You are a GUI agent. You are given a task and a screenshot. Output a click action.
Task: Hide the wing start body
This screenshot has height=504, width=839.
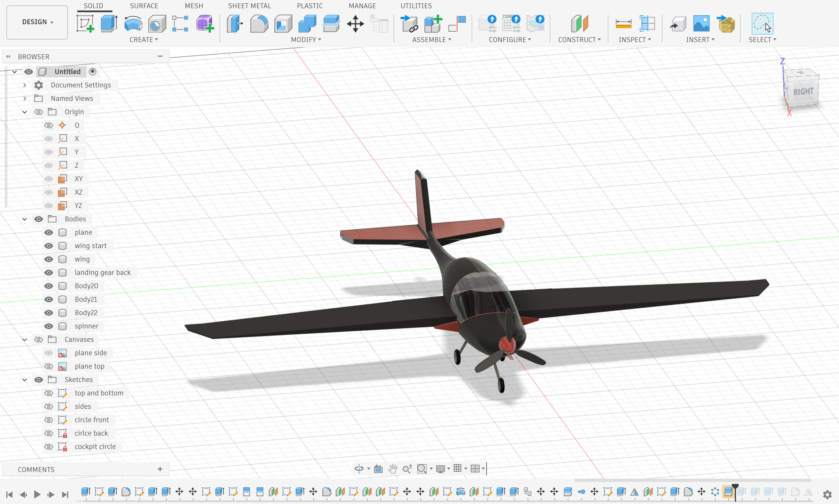(49, 246)
